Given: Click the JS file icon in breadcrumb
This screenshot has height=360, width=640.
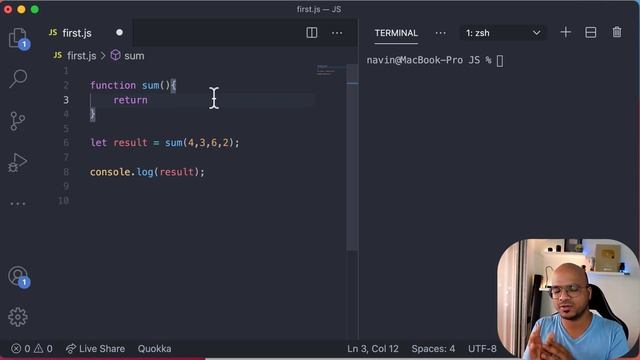Looking at the screenshot, I should (58, 55).
